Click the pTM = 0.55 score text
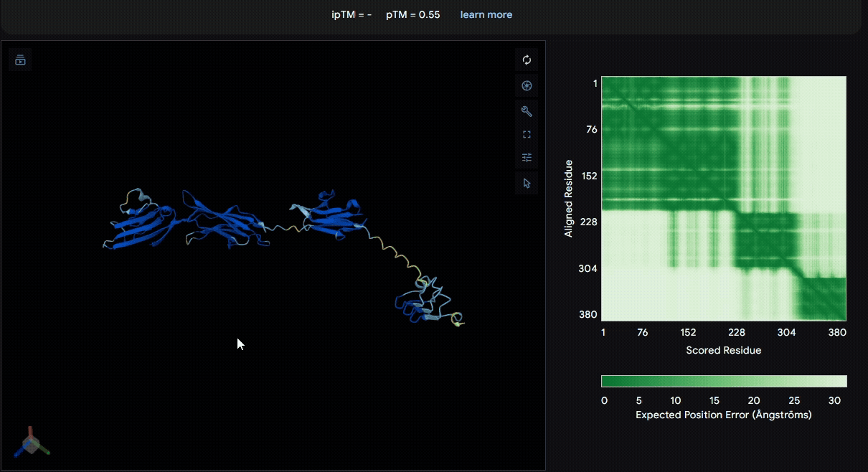This screenshot has width=868, height=472. (413, 14)
